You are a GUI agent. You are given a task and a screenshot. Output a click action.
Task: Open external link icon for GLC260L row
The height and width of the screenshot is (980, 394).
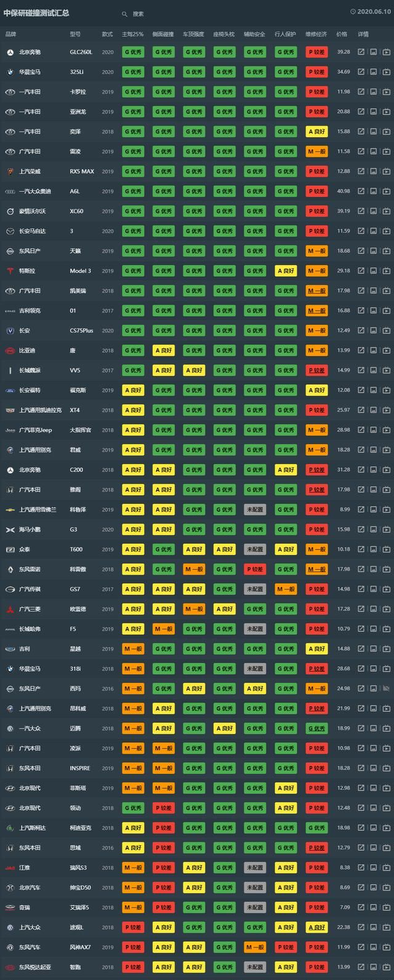(x=361, y=52)
